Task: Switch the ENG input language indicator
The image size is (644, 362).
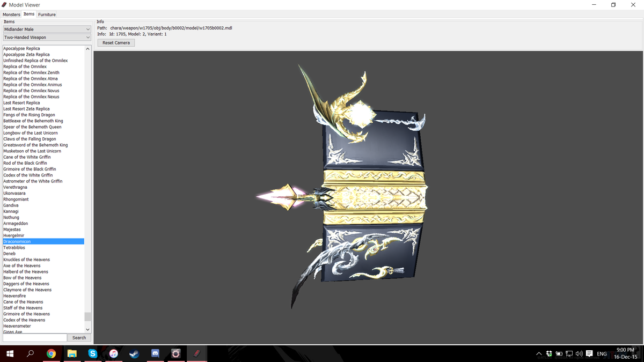Action: [602, 354]
